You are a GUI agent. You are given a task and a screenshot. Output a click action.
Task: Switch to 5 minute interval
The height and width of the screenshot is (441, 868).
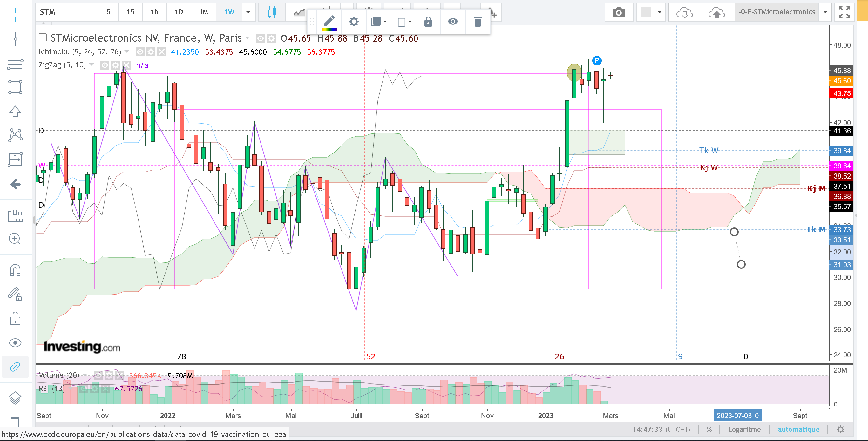pyautogui.click(x=108, y=12)
